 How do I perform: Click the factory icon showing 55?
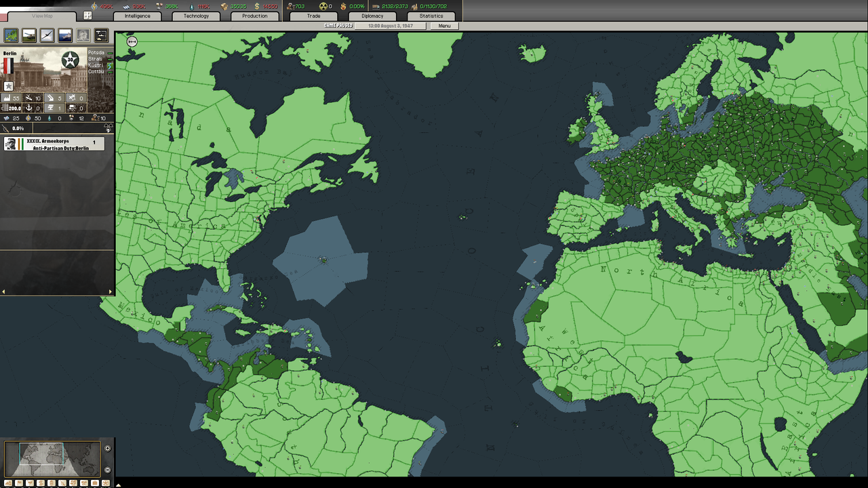(x=6, y=98)
